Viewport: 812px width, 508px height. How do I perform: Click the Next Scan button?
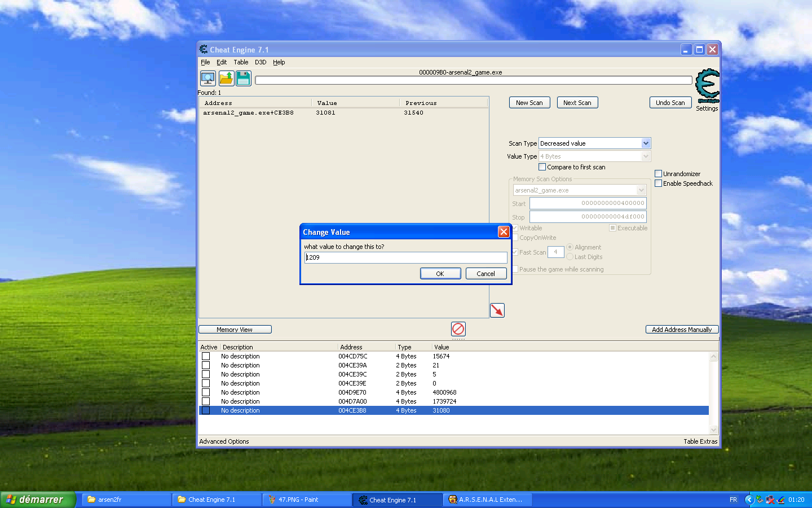point(577,103)
